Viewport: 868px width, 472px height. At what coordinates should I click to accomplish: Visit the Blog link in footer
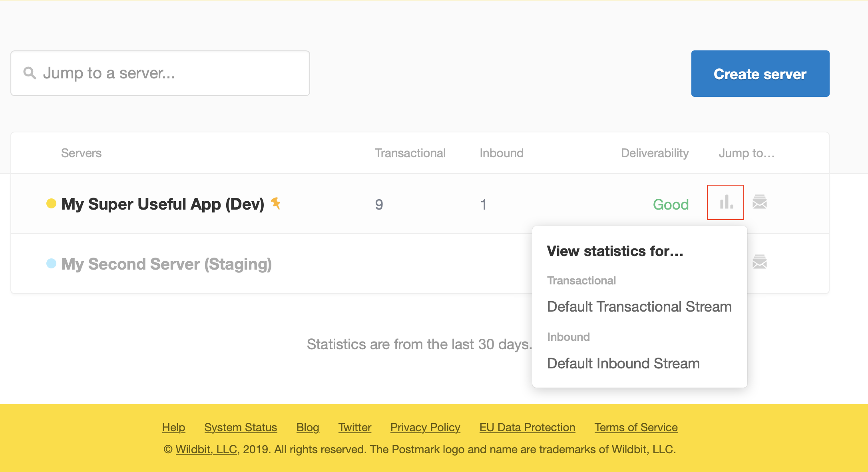pyautogui.click(x=308, y=428)
